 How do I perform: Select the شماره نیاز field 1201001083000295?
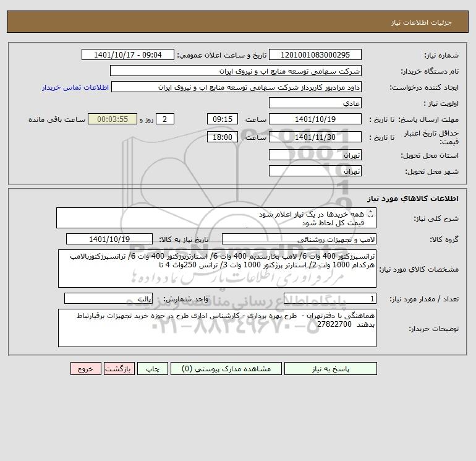coord(315,54)
